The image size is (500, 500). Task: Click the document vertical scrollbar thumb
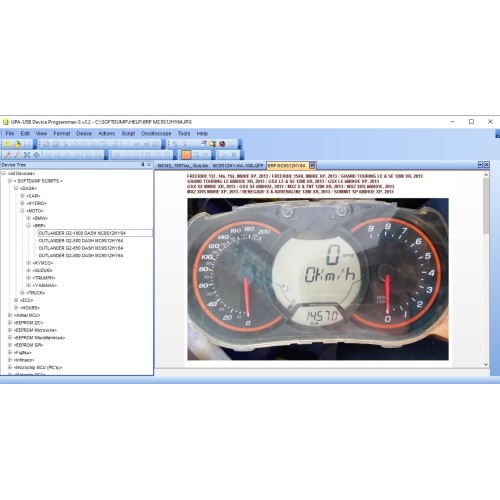(x=486, y=205)
